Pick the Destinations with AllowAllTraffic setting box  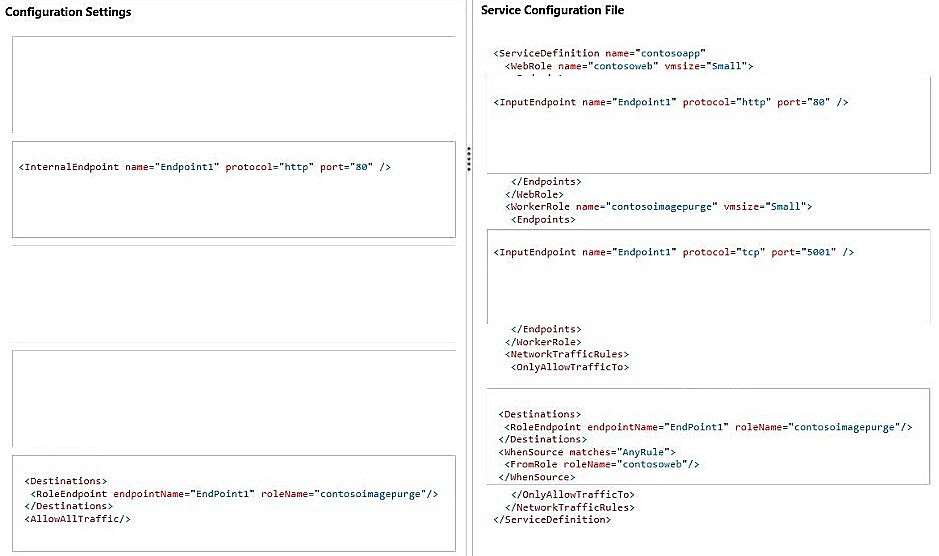(x=234, y=503)
